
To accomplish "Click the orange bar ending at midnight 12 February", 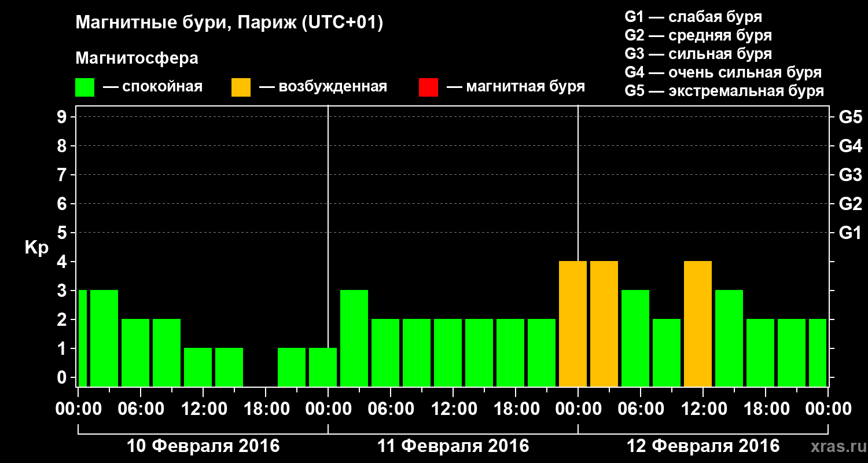I will click(573, 324).
